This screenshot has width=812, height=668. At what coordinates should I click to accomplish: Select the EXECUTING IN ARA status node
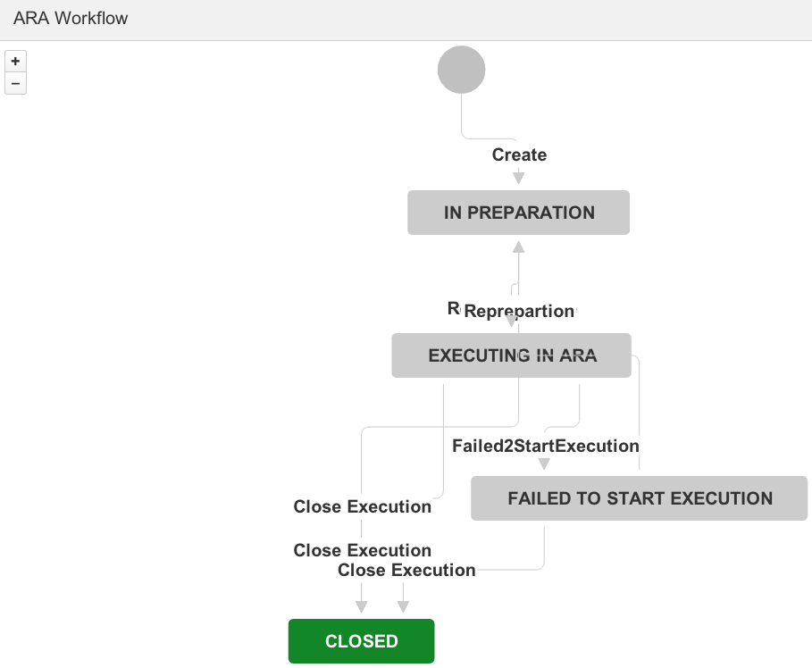(x=511, y=355)
